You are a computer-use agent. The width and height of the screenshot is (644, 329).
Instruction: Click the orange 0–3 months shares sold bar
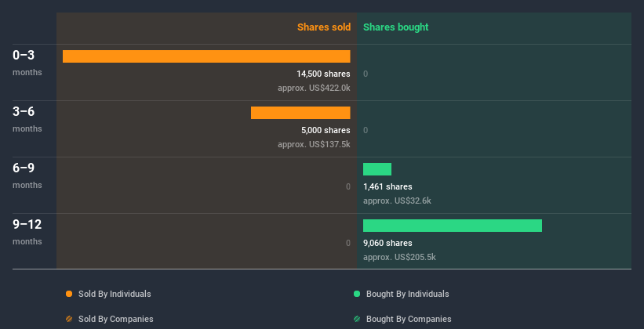[206, 56]
